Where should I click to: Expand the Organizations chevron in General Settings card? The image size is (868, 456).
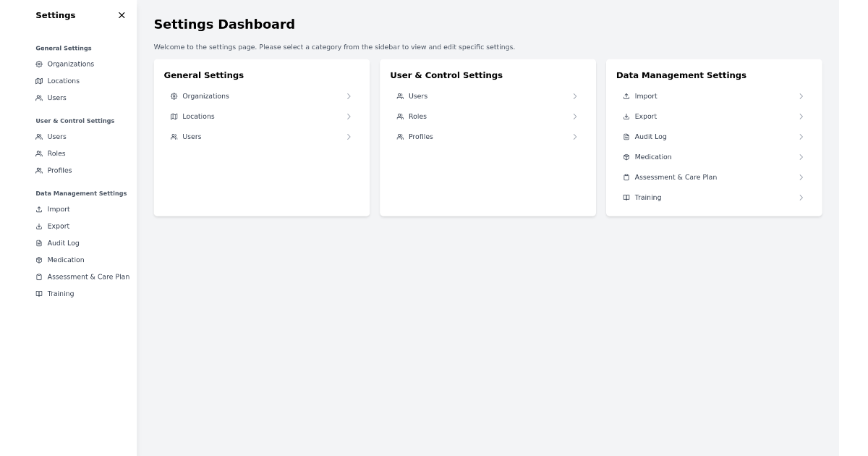[349, 96]
